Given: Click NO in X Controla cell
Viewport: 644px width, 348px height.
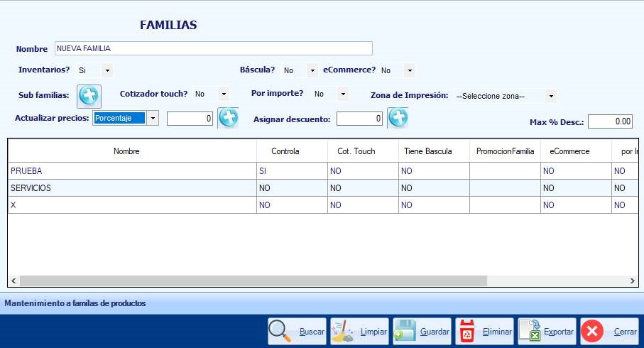Looking at the screenshot, I should [292, 205].
